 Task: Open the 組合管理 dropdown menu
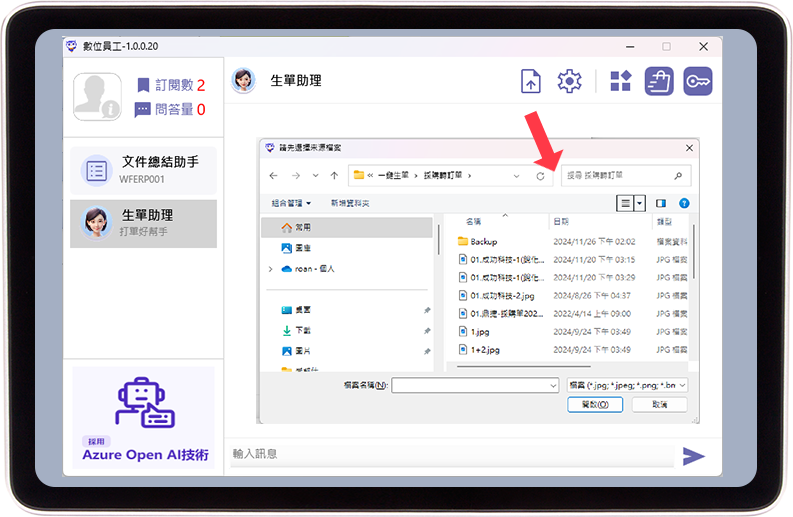[x=291, y=203]
